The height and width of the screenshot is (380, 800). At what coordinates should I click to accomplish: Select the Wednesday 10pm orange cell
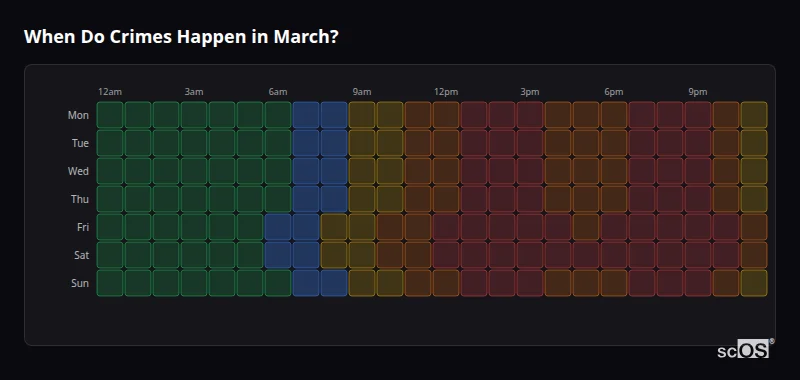click(x=726, y=171)
